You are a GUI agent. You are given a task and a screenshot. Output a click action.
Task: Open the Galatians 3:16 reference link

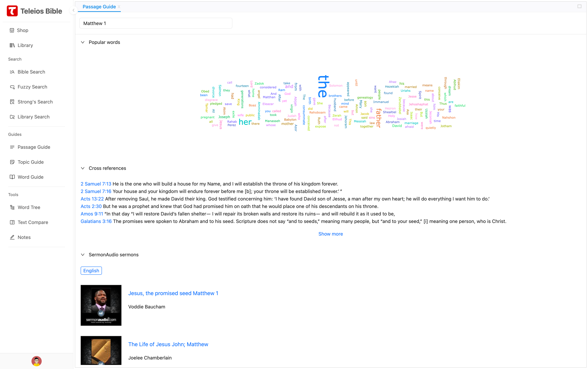point(96,221)
